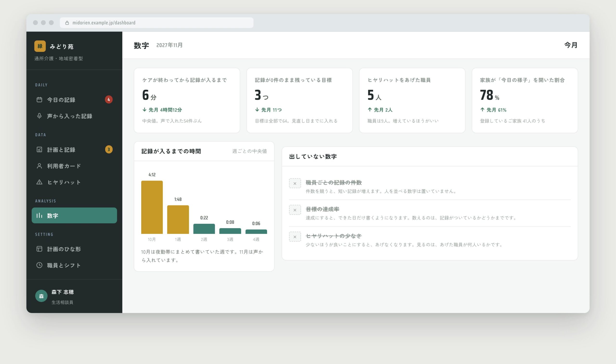This screenshot has height=364, width=616.
Task: Click the みどり苑 logo badge
Action: [40, 46]
